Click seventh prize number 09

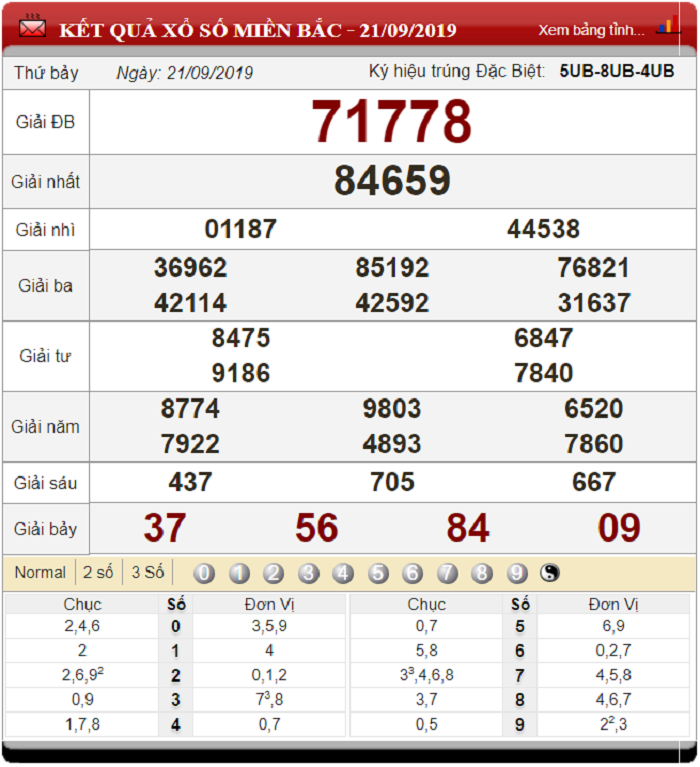[x=619, y=528]
